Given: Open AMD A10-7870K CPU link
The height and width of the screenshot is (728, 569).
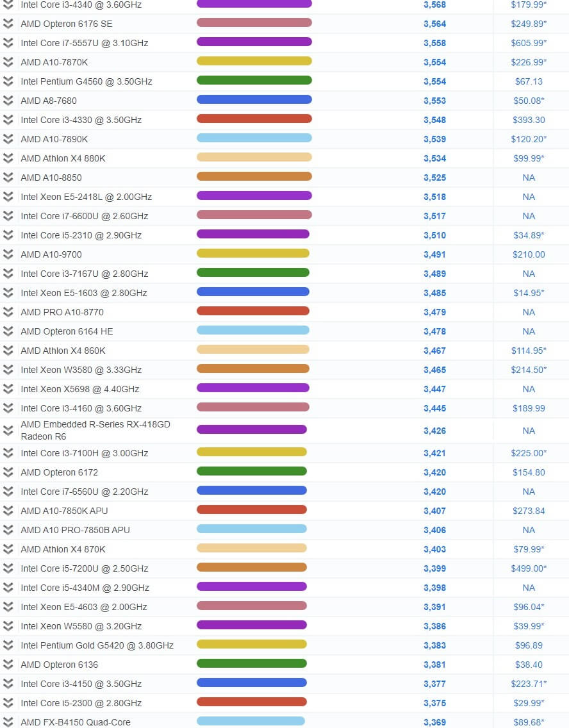Looking at the screenshot, I should point(54,62).
